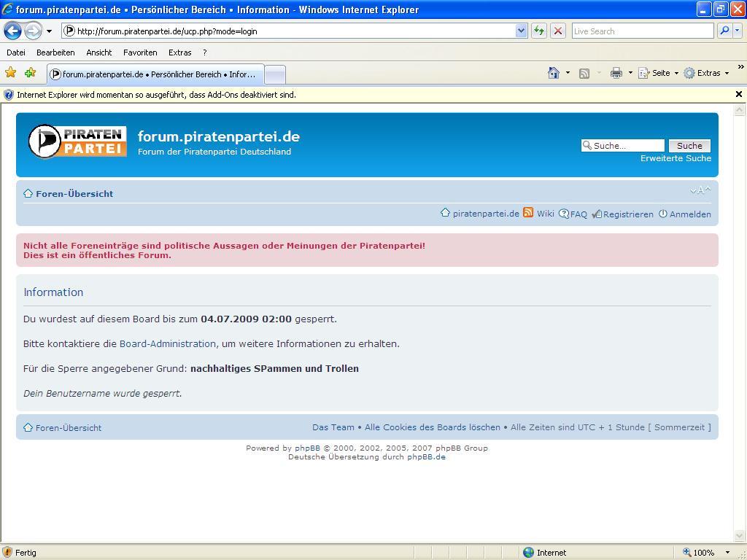Click the status bar shield warning icon
Screen dimensions: 747x560
(x=7, y=552)
